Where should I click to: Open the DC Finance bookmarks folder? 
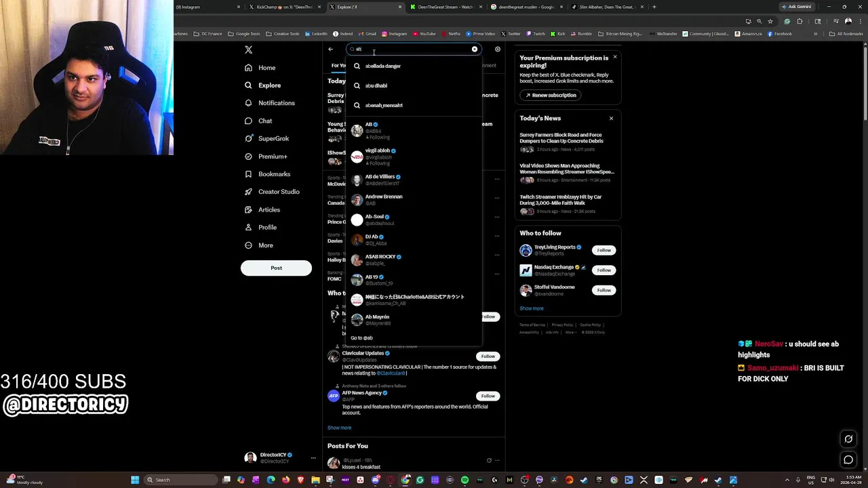coord(208,34)
